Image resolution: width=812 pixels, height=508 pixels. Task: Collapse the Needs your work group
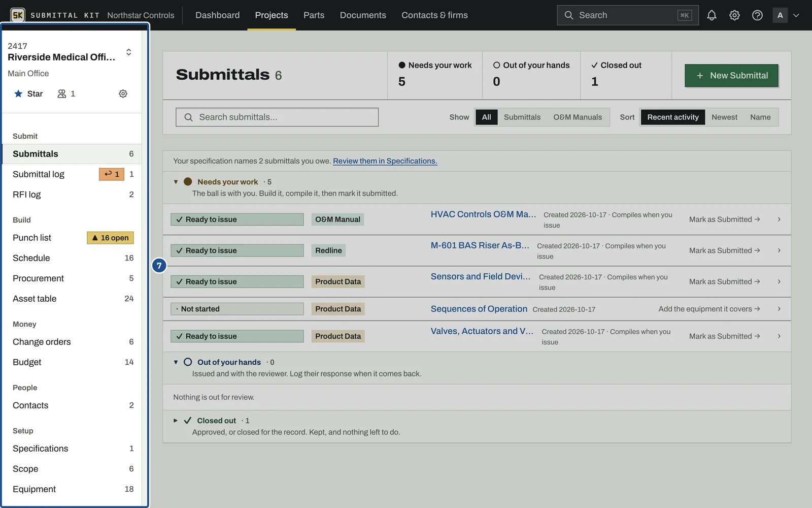(x=176, y=182)
